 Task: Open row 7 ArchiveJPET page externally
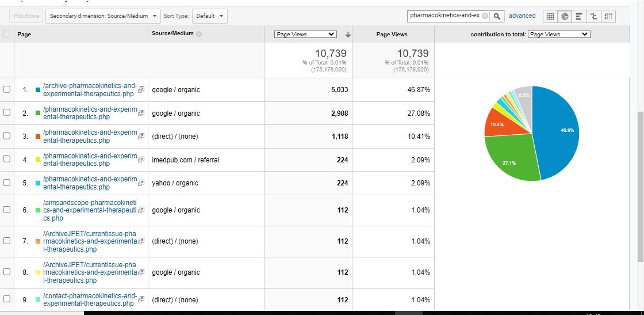141,241
